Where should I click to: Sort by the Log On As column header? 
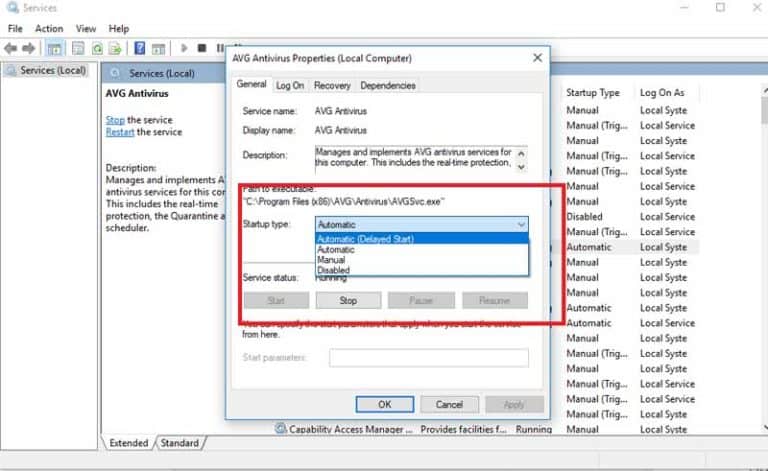tap(662, 93)
